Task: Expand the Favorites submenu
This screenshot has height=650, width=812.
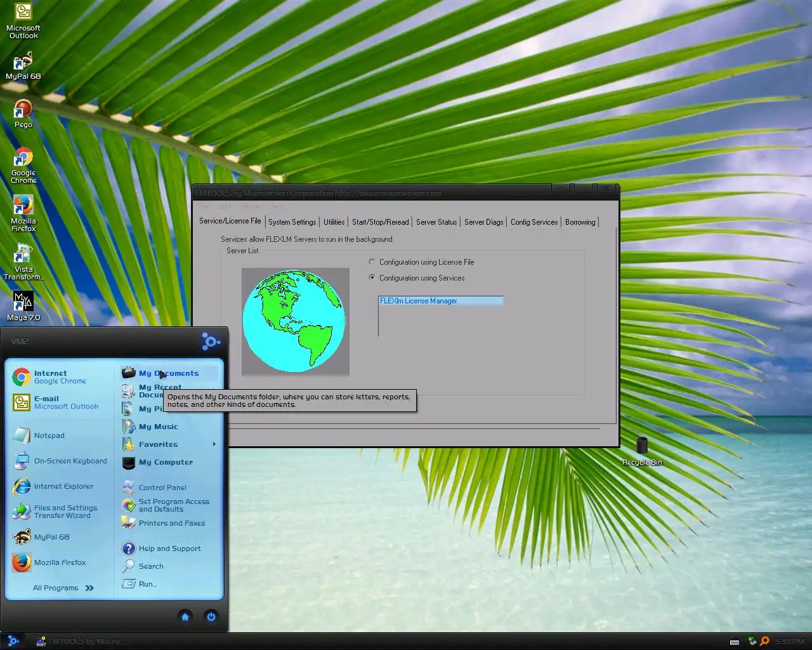Action: (169, 444)
